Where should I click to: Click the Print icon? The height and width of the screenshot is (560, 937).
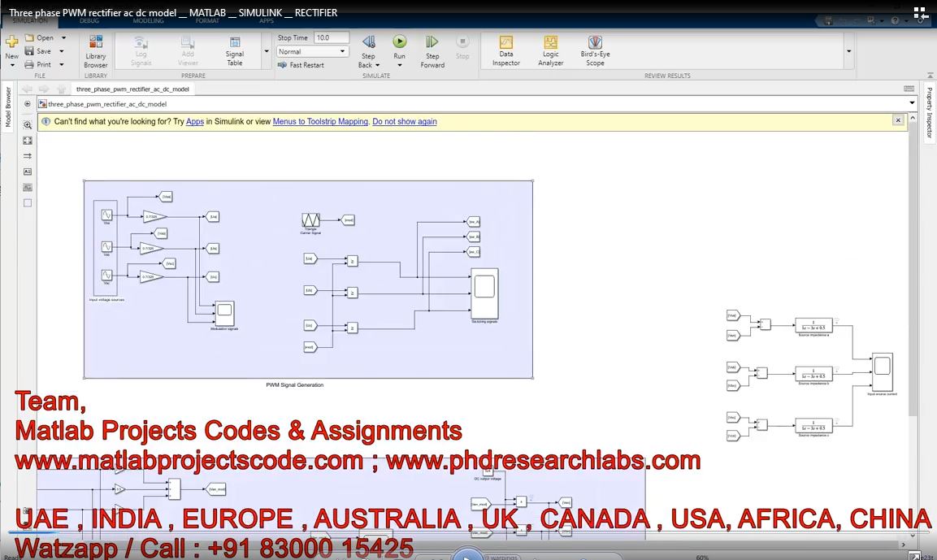(x=29, y=64)
